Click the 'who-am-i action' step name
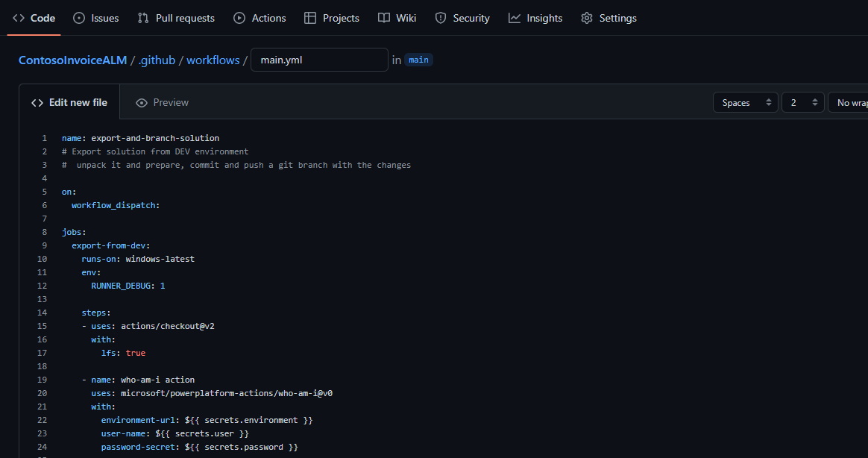The height and width of the screenshot is (458, 868). pos(158,380)
